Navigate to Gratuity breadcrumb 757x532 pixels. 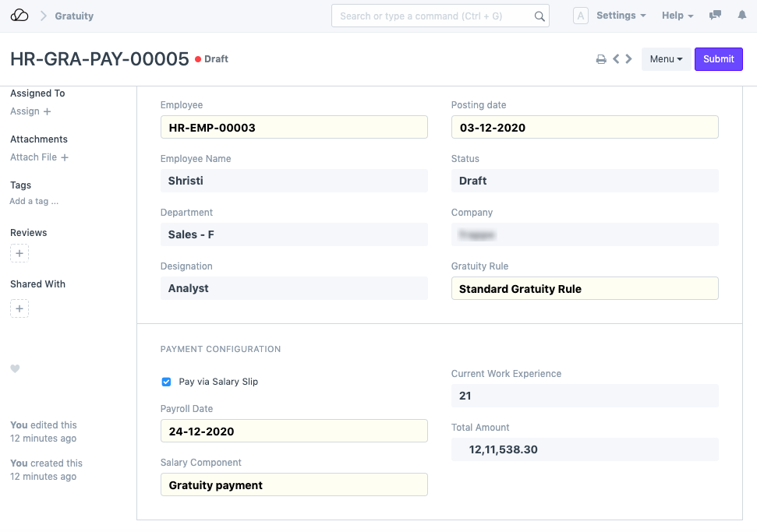point(74,16)
